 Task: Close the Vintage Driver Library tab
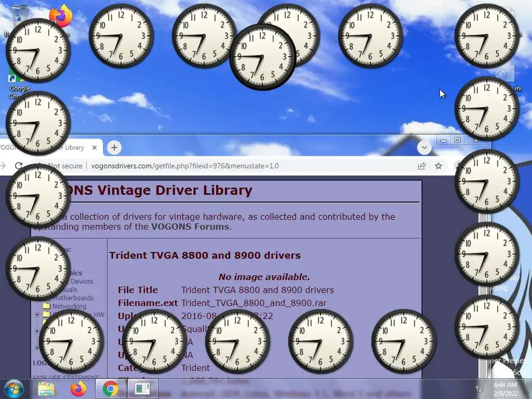pos(95,148)
